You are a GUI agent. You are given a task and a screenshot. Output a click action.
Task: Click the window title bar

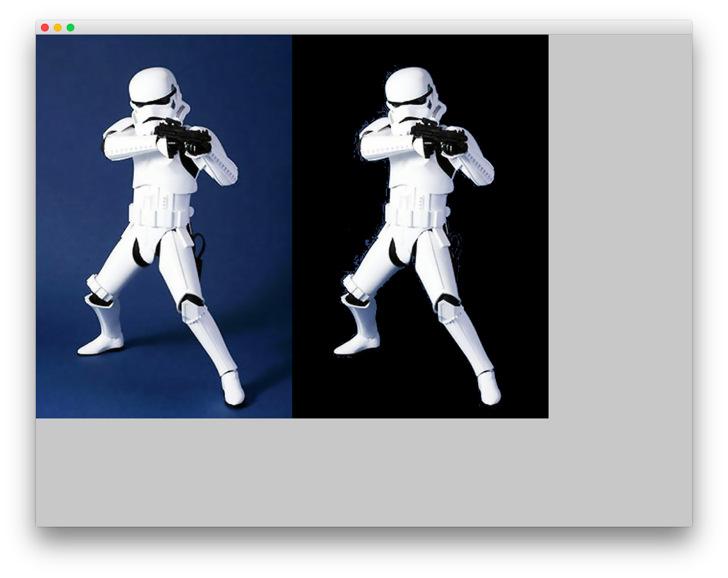385,27
